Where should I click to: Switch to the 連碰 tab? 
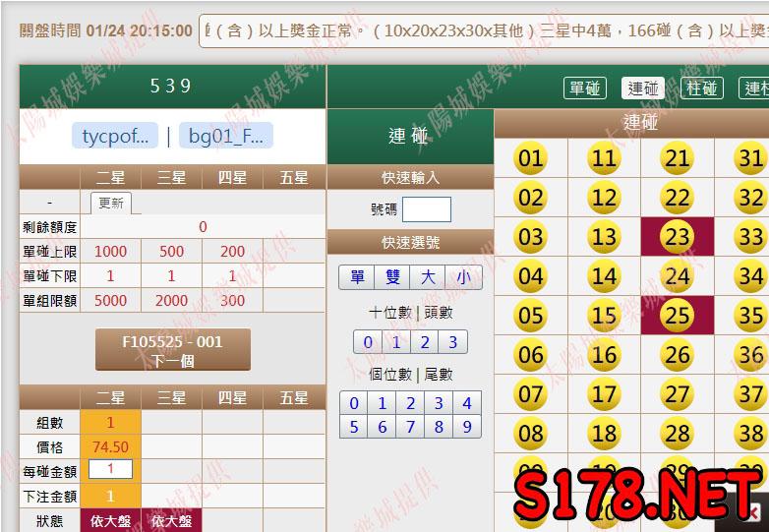[643, 89]
